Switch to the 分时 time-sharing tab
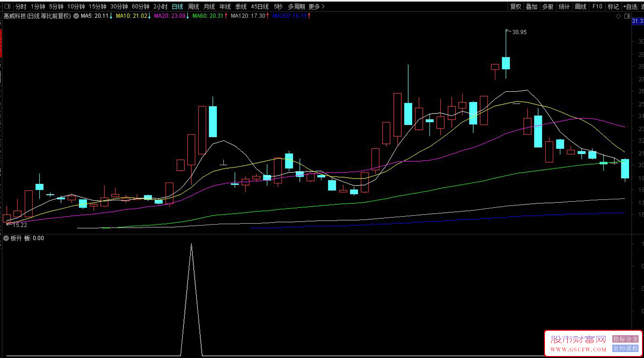 tap(21, 7)
